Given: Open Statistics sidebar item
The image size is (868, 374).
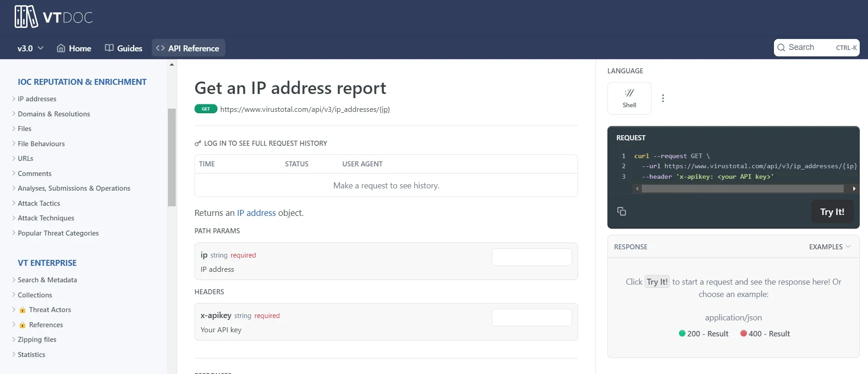Looking at the screenshot, I should [31, 355].
